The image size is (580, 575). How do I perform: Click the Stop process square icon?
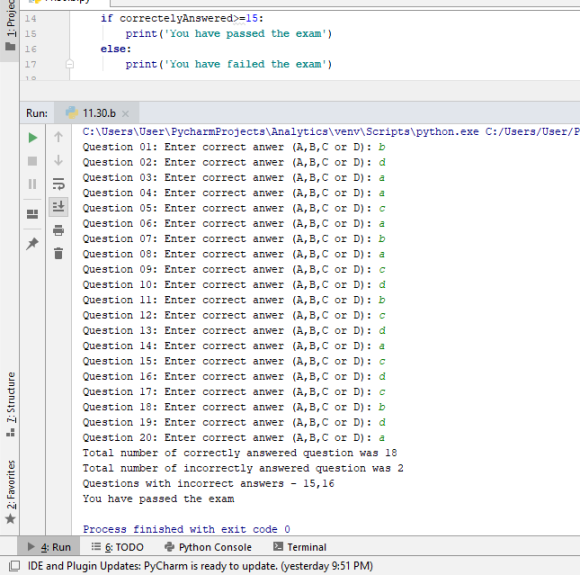pyautogui.click(x=33, y=161)
